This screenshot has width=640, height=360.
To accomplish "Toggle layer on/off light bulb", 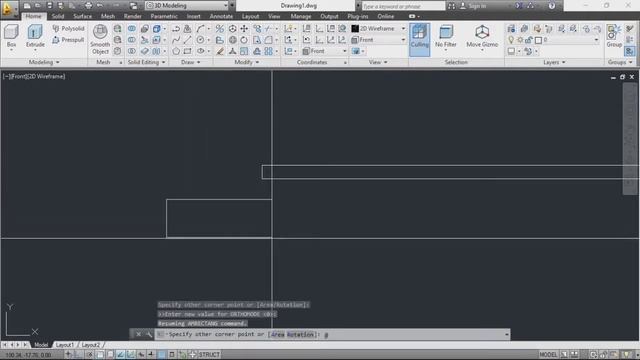I will coord(511,40).
